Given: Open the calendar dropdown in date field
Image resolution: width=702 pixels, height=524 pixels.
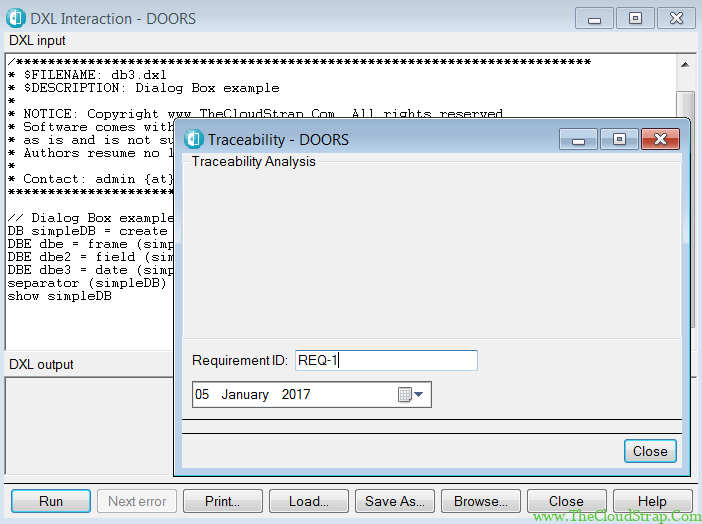Looking at the screenshot, I should [411, 395].
